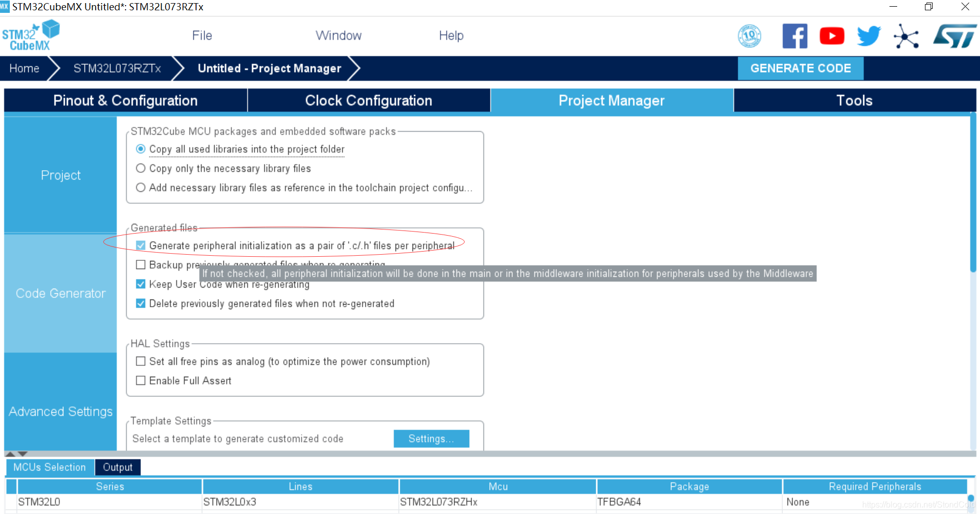Enable Full Assert checkbox

(x=140, y=380)
